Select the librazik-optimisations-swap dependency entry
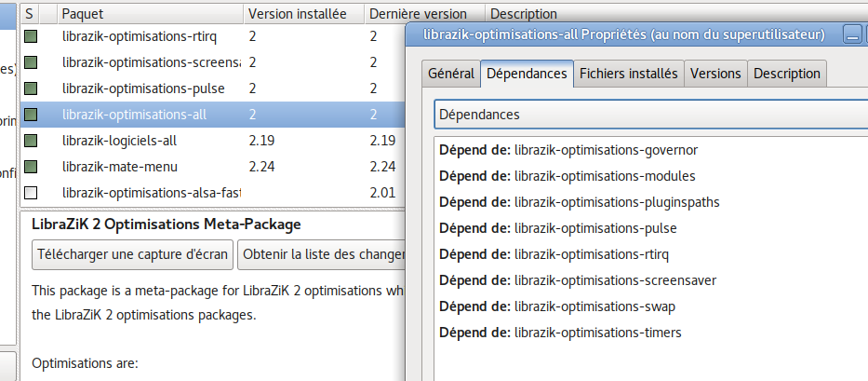Image resolution: width=868 pixels, height=381 pixels. point(594,306)
